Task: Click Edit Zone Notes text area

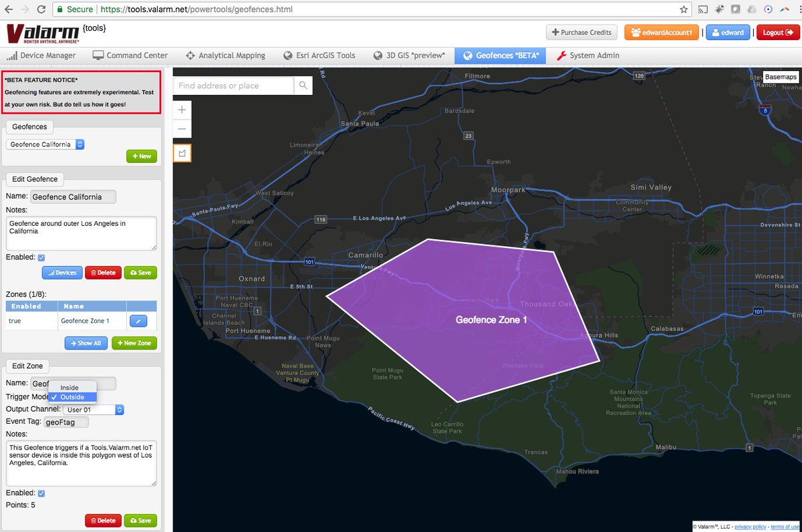Action: coord(81,462)
